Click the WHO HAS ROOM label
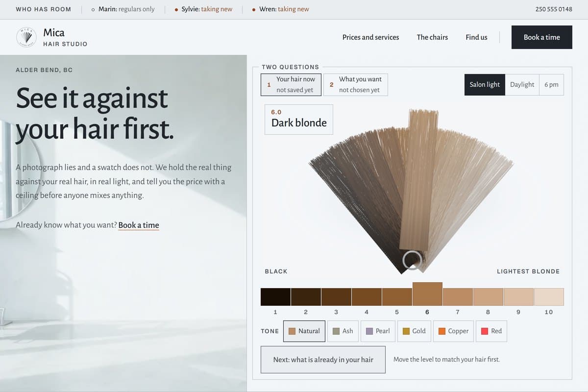 point(43,9)
